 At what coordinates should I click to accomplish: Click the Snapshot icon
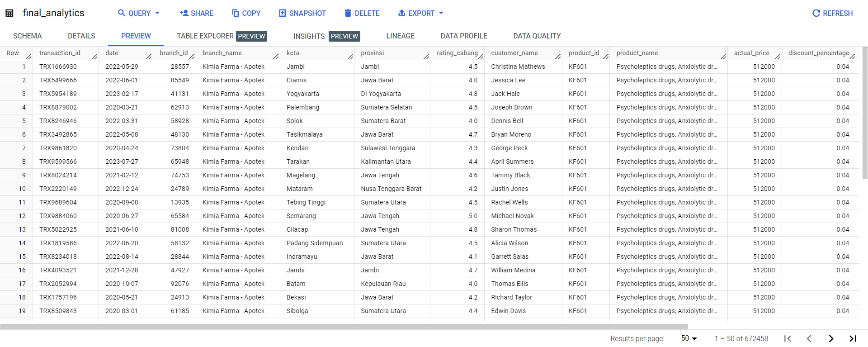(282, 13)
